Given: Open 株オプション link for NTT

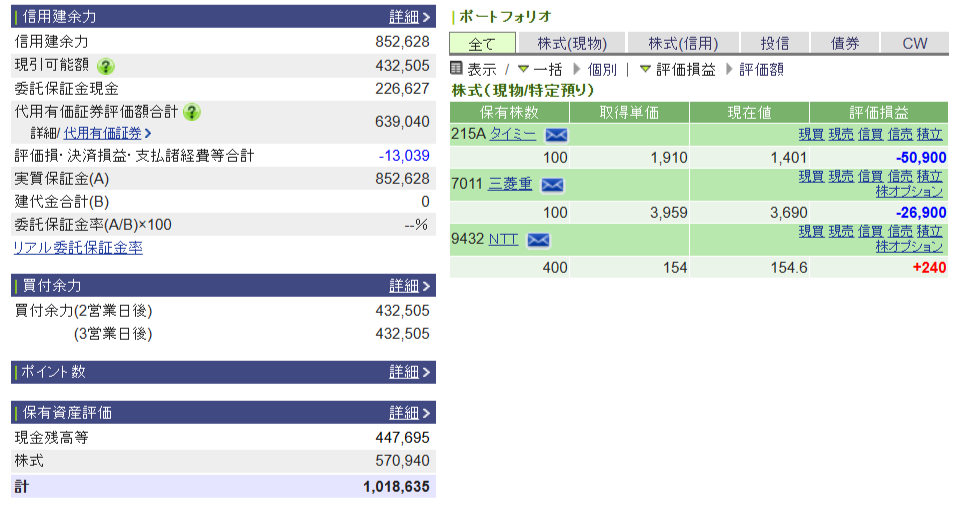Looking at the screenshot, I should click(x=909, y=246).
